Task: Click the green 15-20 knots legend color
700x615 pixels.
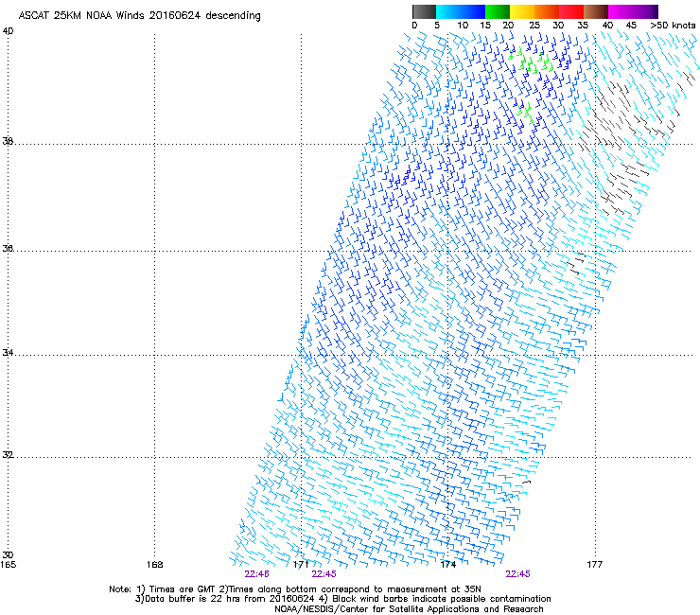Action: (x=498, y=11)
